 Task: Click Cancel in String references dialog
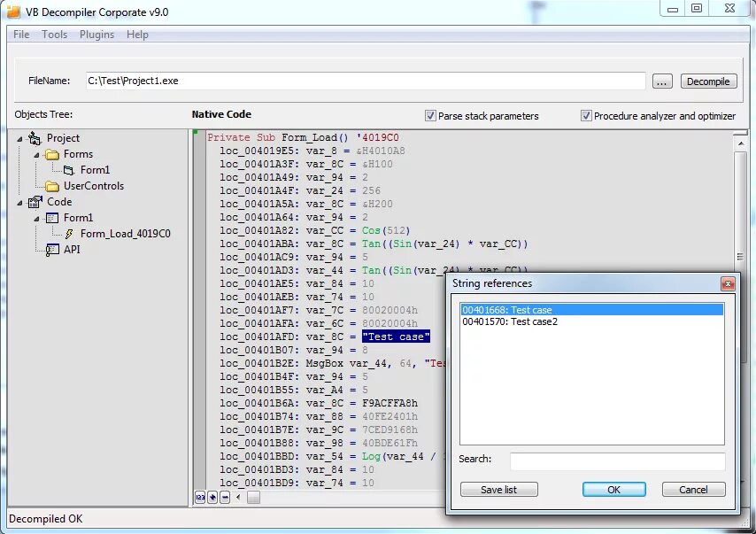693,490
